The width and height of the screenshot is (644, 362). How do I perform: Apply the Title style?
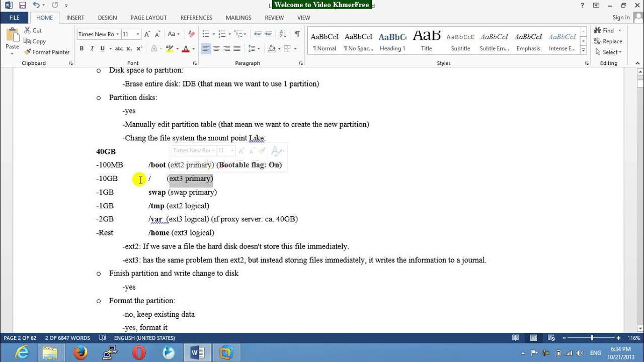click(x=427, y=41)
